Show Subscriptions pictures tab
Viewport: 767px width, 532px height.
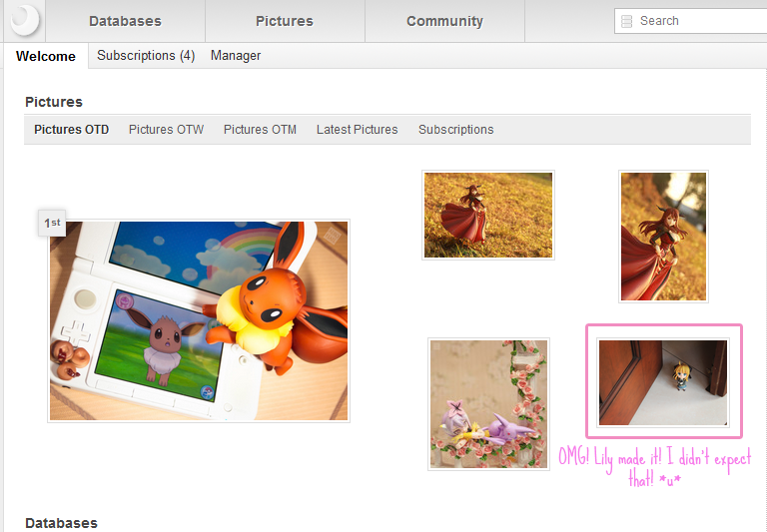tap(455, 130)
